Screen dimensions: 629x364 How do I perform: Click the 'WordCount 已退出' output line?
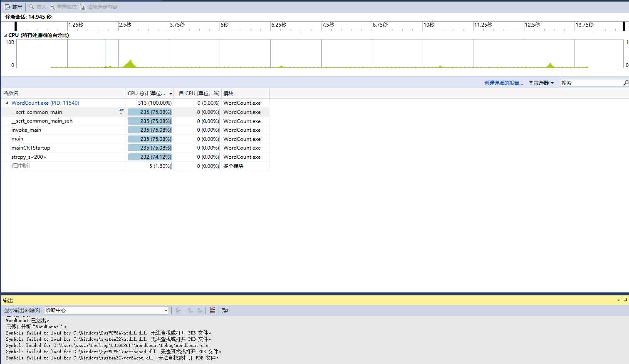pos(27,320)
